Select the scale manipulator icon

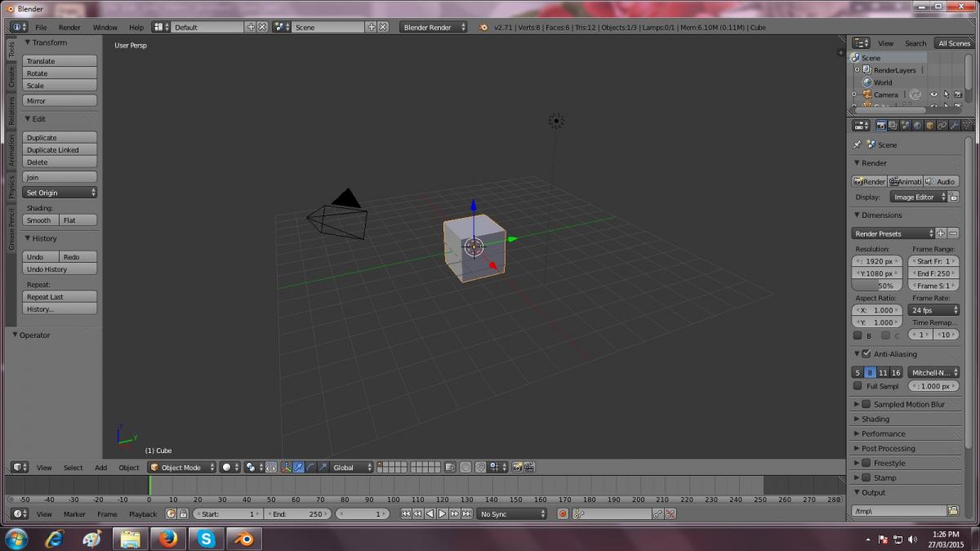tap(323, 467)
